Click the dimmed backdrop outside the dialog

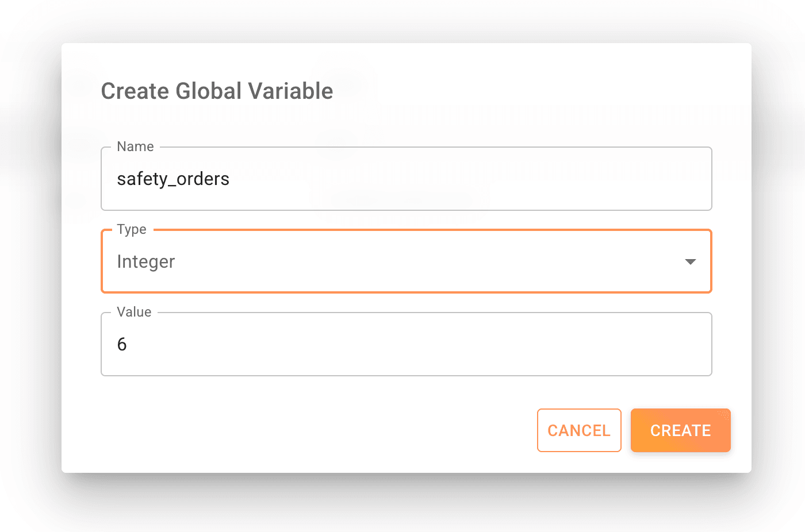[x=29, y=287]
